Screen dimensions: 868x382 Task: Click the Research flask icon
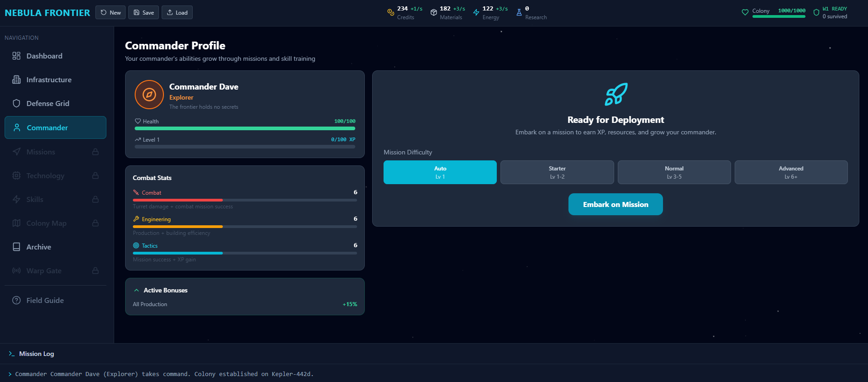(519, 12)
